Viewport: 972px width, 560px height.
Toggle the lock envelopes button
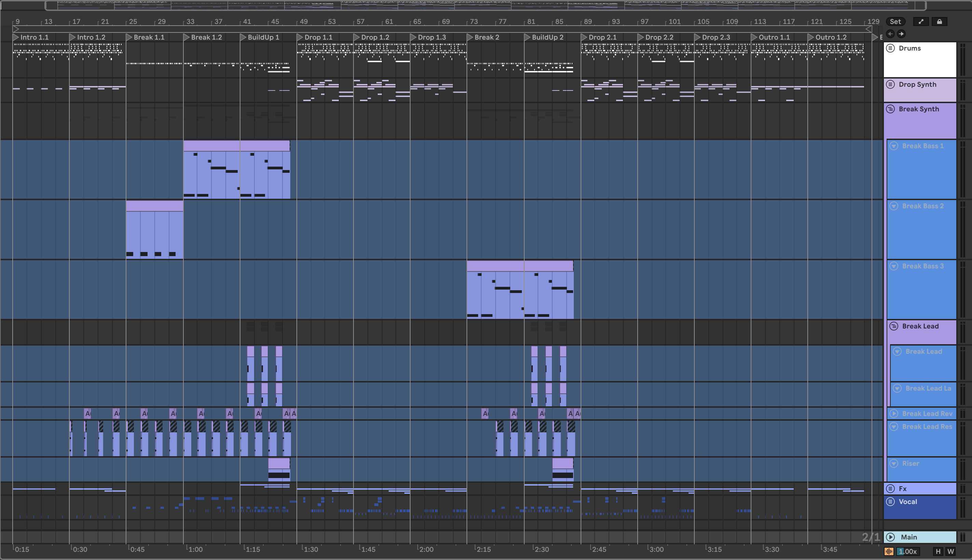pos(939,22)
